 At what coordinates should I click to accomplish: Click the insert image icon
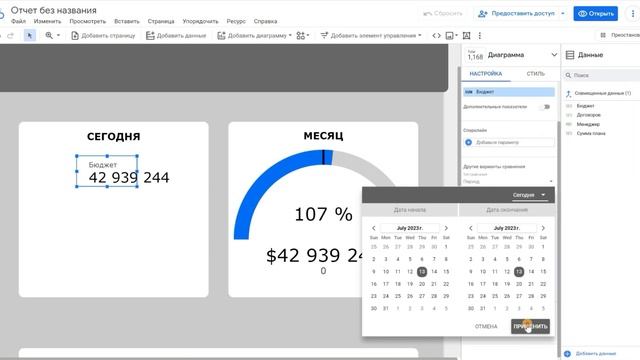pos(449,36)
